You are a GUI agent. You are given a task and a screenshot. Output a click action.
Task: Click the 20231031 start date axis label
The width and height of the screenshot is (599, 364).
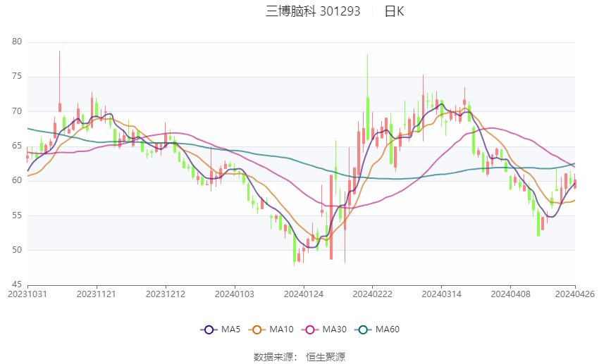tap(27, 294)
